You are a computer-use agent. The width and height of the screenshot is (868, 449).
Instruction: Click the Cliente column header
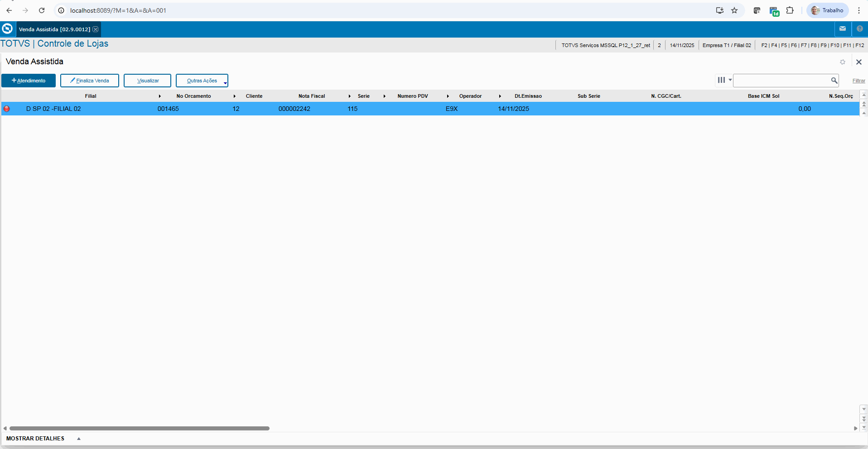tap(254, 96)
